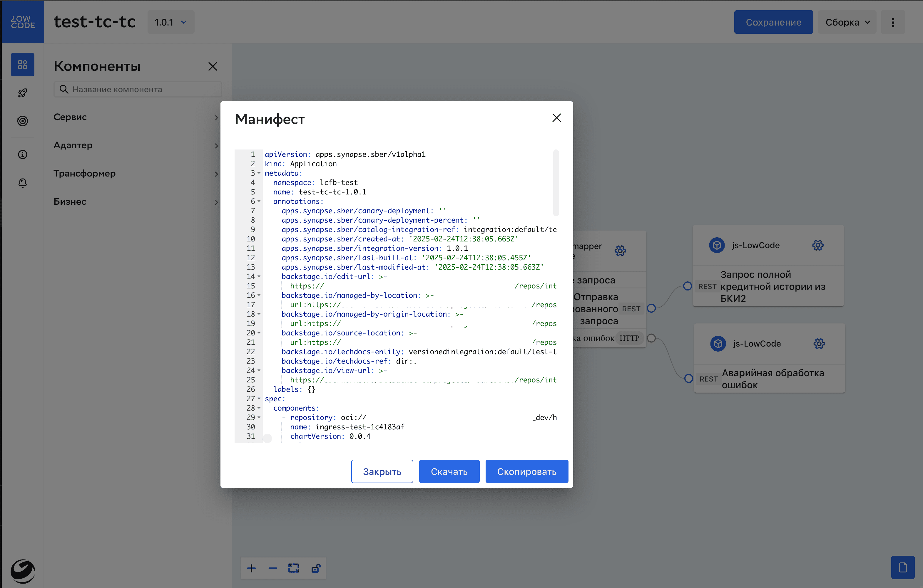Viewport: 923px width, 588px height.
Task: Click zoom out minus icon on canvas
Action: pyautogui.click(x=272, y=568)
